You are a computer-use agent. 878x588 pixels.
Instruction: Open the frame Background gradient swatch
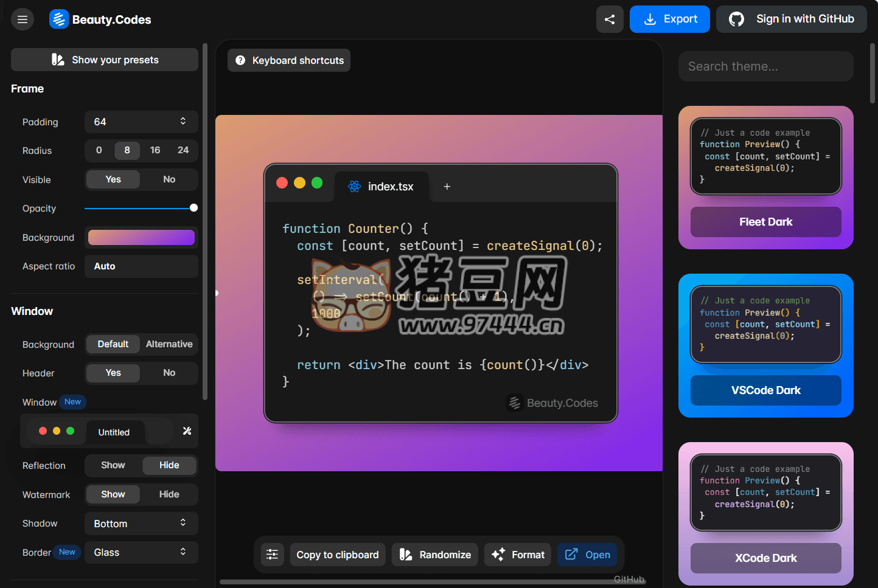pyautogui.click(x=141, y=237)
